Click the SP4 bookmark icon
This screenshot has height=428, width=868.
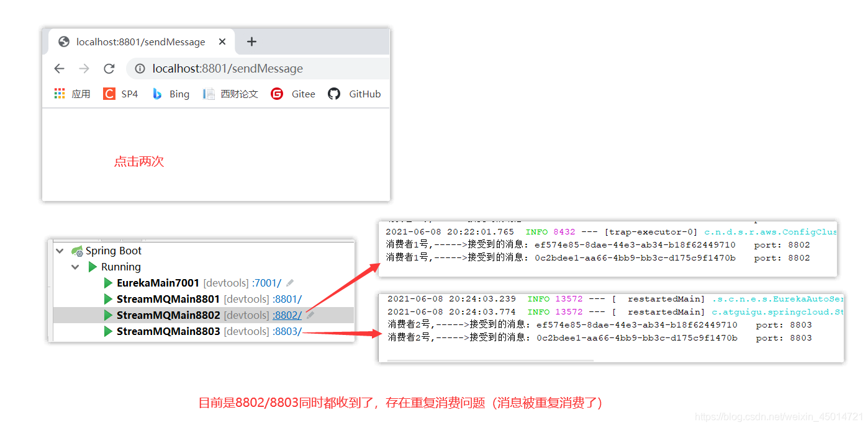tap(109, 94)
